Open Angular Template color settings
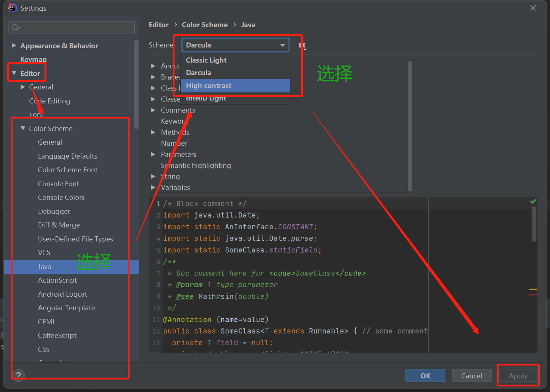This screenshot has height=392, width=550. 66,308
